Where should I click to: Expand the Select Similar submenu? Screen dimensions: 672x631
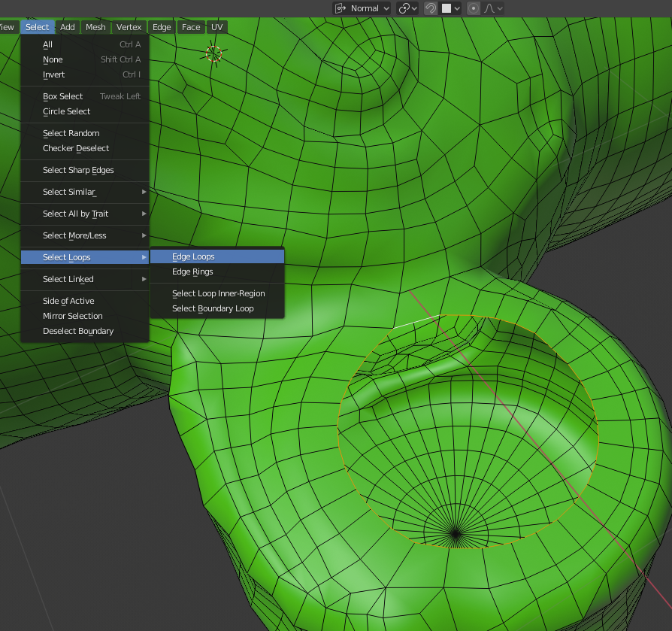pos(85,192)
